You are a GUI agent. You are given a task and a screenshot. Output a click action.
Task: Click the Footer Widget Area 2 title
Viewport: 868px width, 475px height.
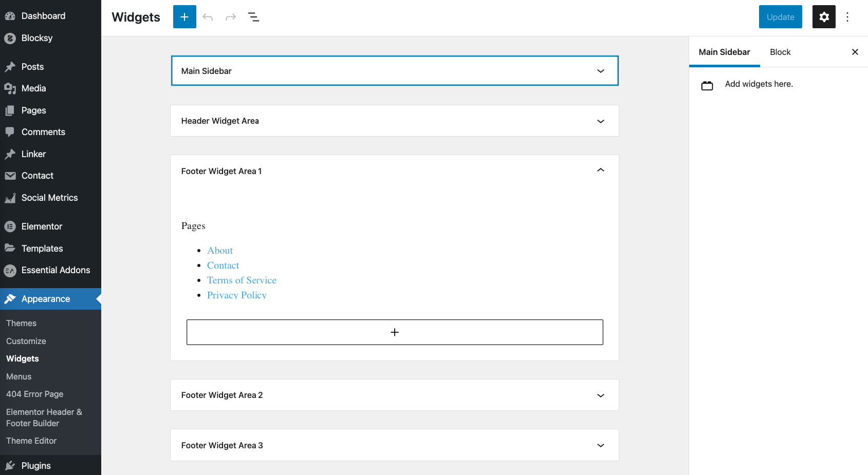tap(222, 395)
